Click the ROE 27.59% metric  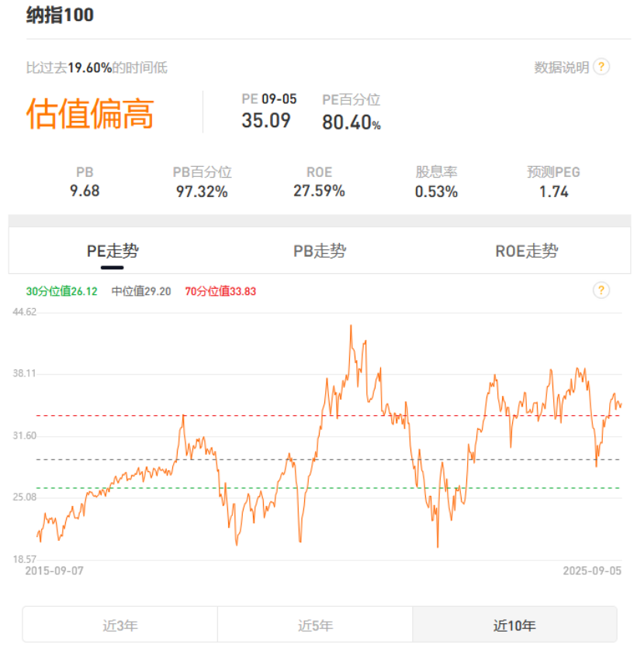pos(319,191)
